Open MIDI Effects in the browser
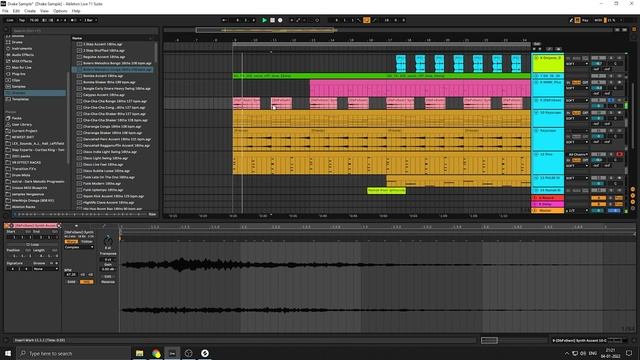Image resolution: width=640 pixels, height=360 pixels. pyautogui.click(x=22, y=61)
